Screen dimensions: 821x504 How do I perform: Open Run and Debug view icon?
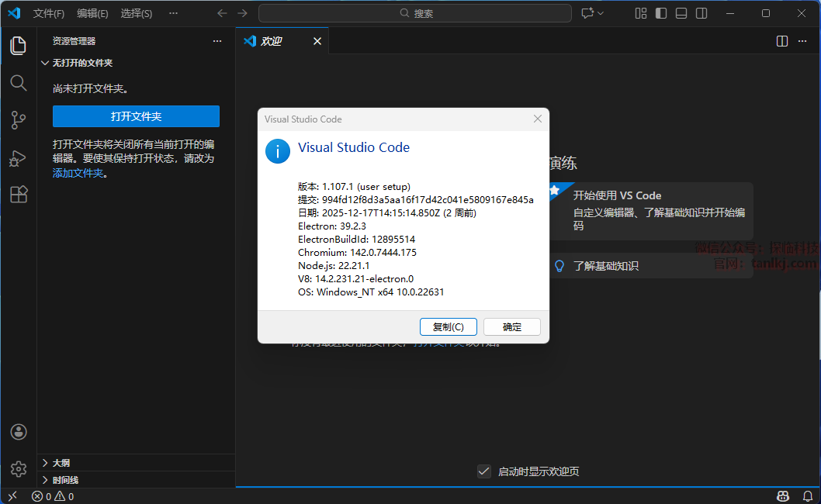pos(18,157)
